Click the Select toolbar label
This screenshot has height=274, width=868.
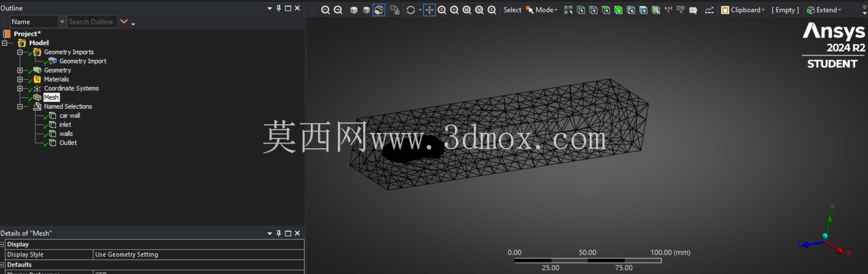pyautogui.click(x=512, y=10)
